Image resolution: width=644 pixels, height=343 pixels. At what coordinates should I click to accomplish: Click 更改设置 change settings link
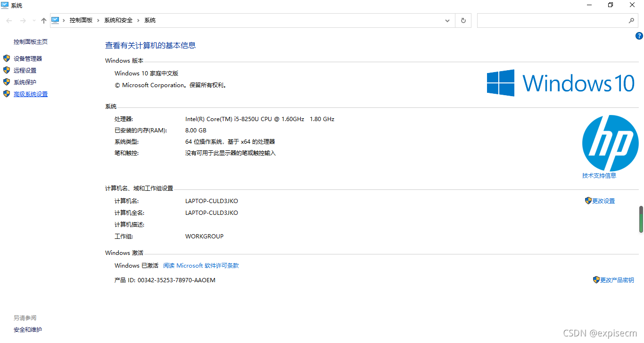pos(603,201)
